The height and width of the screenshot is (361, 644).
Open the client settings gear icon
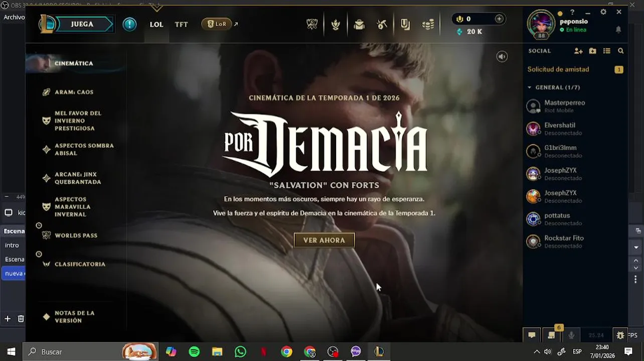[x=603, y=12]
